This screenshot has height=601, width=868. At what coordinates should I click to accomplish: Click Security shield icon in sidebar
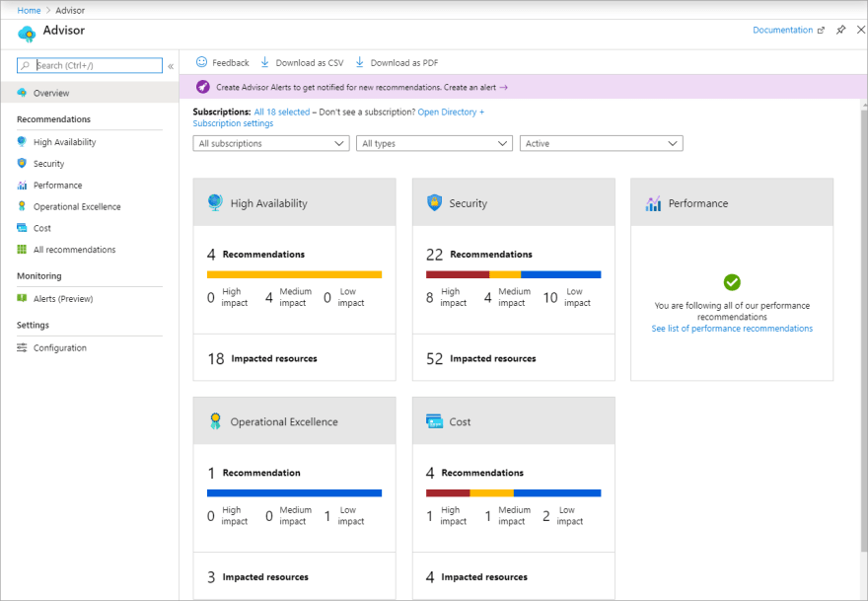click(22, 164)
